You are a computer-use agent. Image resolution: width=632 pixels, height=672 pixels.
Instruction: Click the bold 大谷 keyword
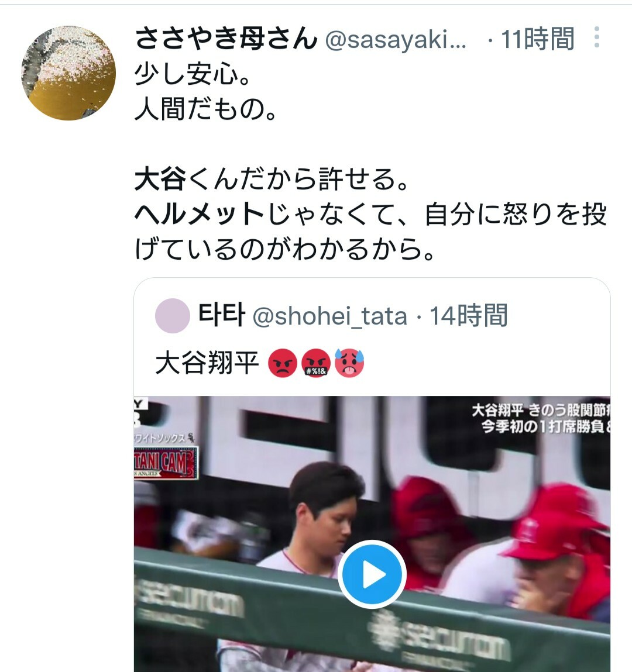(x=160, y=179)
